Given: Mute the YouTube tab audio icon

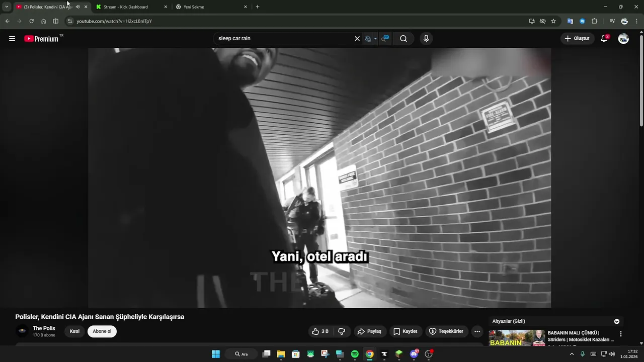Looking at the screenshot, I should click(x=77, y=7).
